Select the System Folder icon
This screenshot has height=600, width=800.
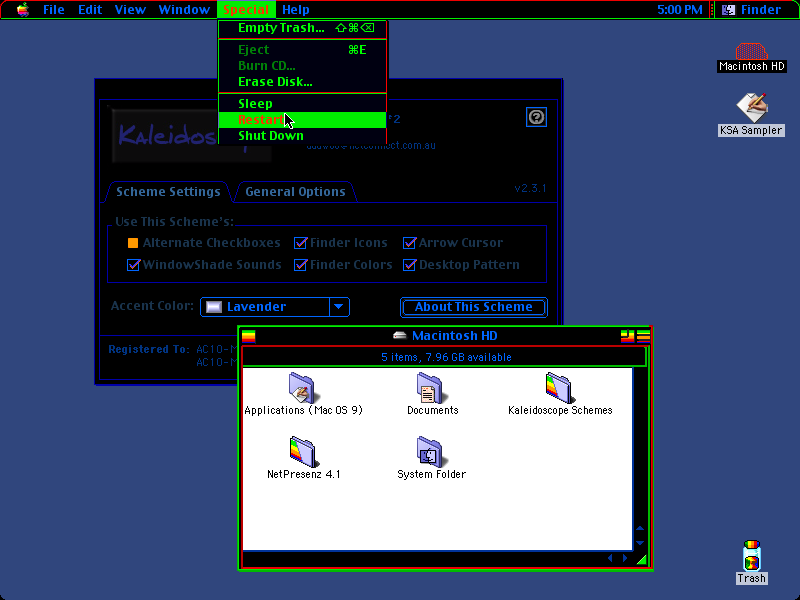[x=430, y=452]
